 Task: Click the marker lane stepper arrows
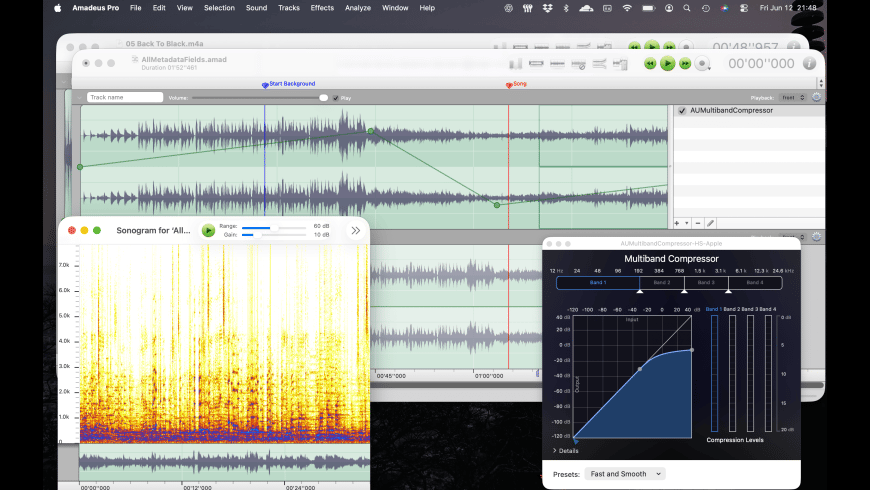coord(821,83)
